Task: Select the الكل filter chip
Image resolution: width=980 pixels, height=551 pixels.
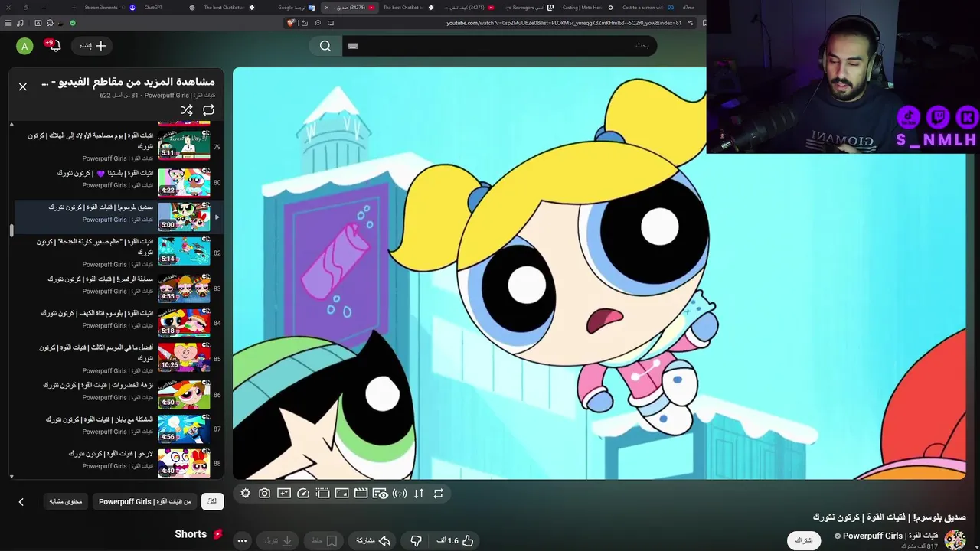Action: coord(212,501)
